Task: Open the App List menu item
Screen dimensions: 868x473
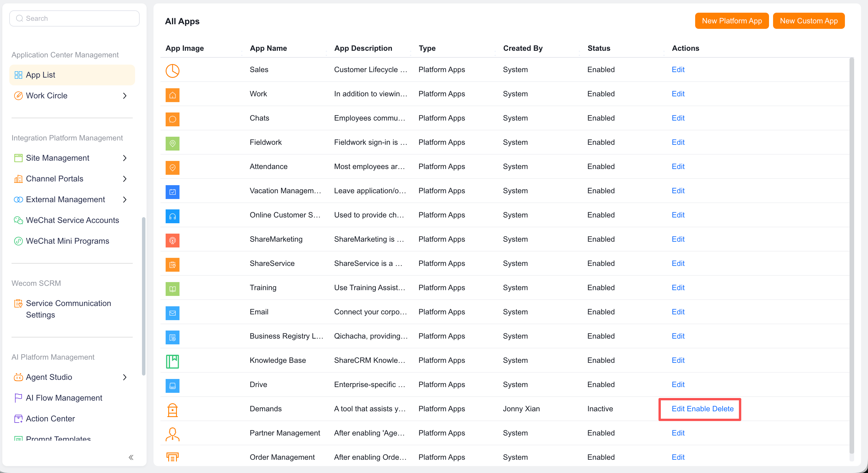Action: [72, 75]
